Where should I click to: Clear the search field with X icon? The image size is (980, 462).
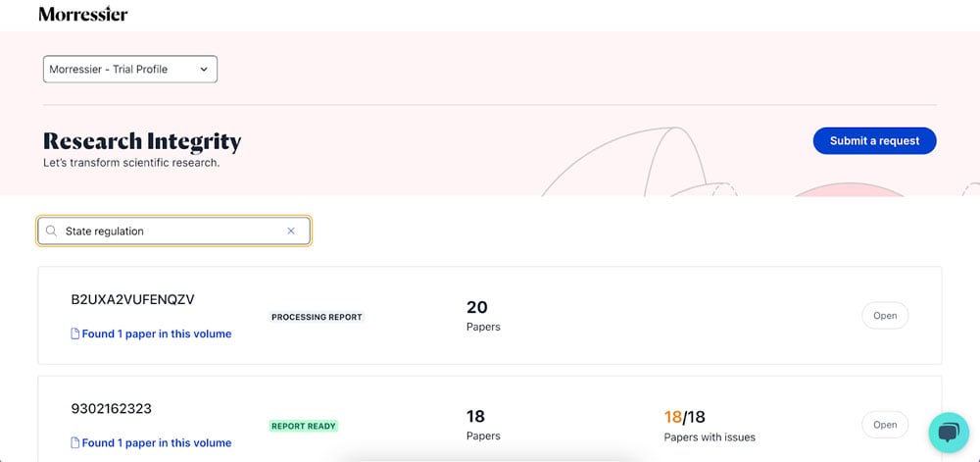tap(290, 231)
